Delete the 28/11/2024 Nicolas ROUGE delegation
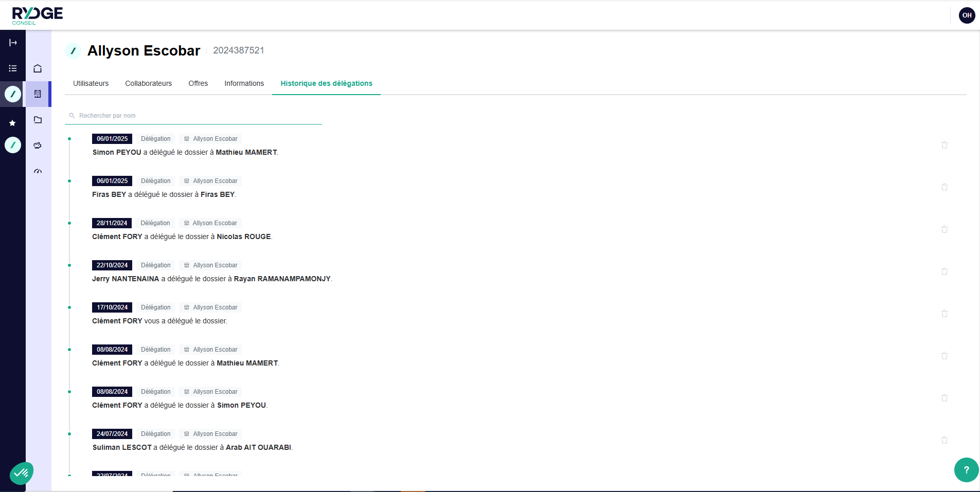 coord(945,229)
